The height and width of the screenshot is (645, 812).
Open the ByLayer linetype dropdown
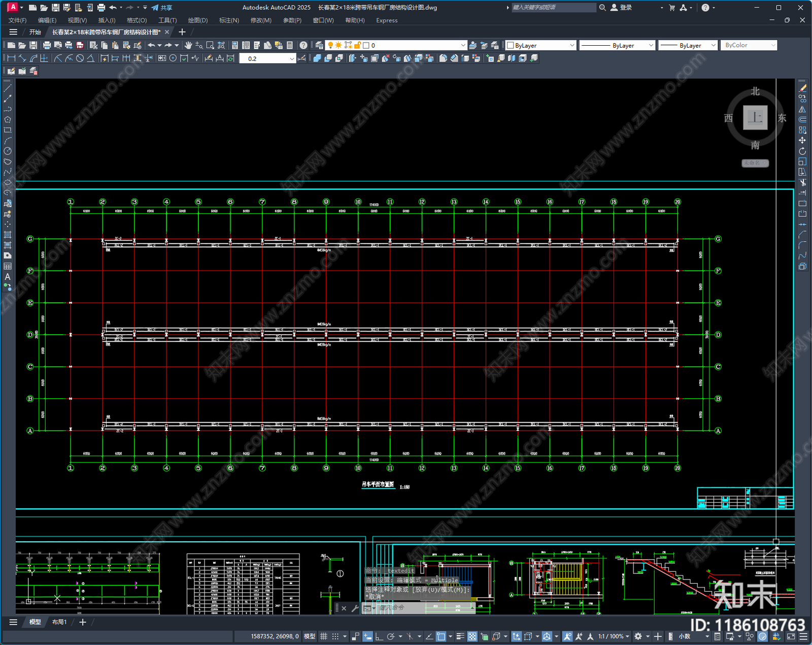618,45
